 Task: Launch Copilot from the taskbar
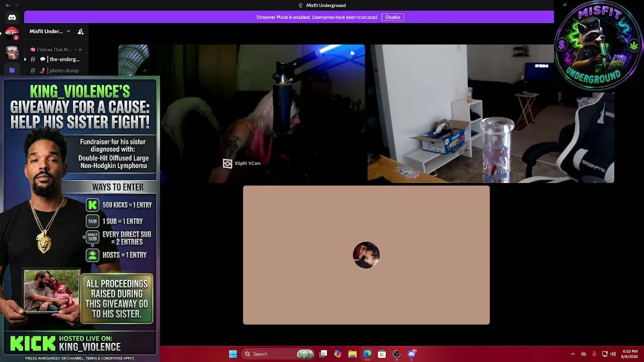click(x=338, y=354)
